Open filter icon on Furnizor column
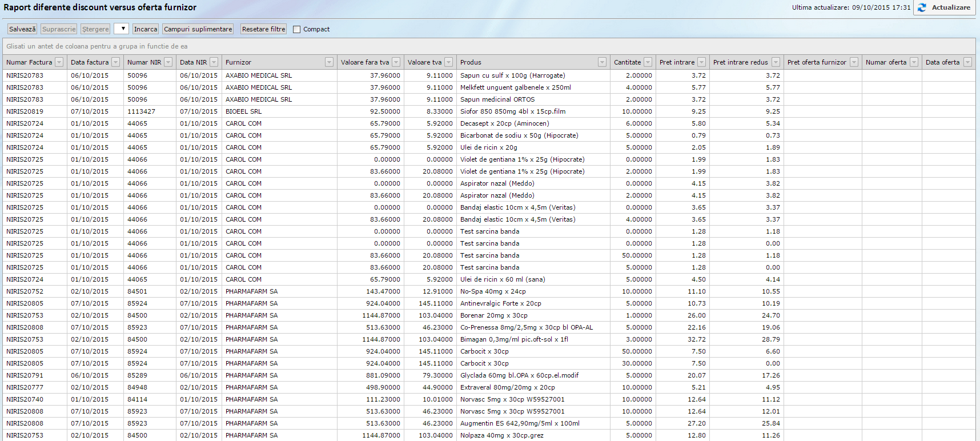The width and height of the screenshot is (980, 441). point(329,62)
